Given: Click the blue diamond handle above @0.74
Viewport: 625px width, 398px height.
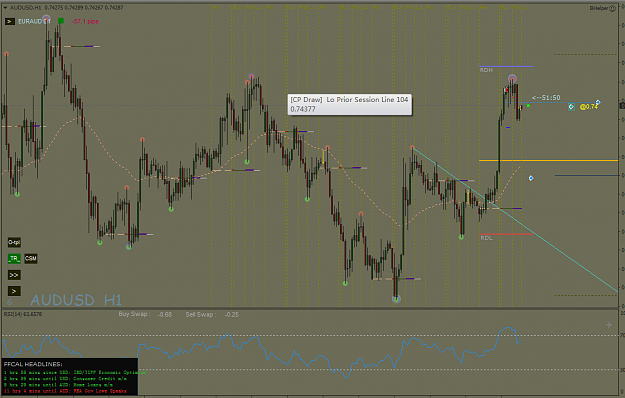Looking at the screenshot, I should click(598, 102).
